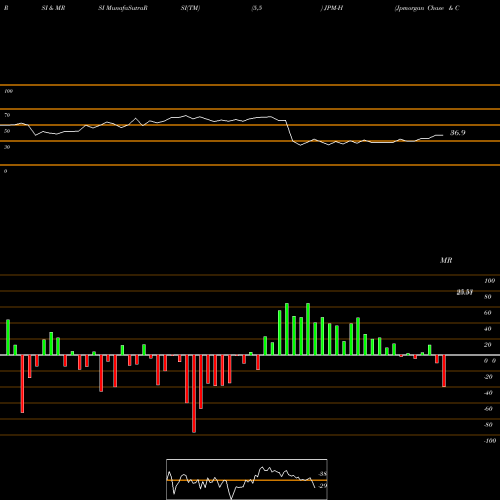Click the 29 value in mini chart
The height and width of the screenshot is (500, 500).
coord(323,486)
